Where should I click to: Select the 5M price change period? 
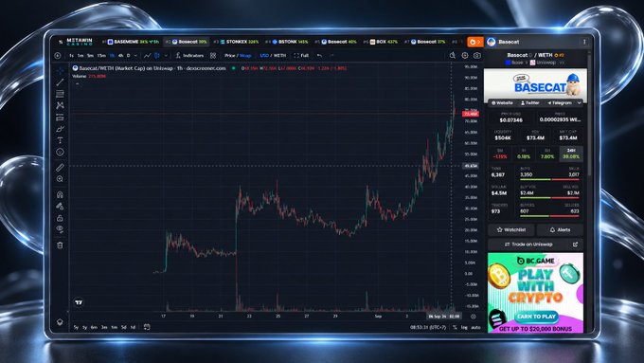click(x=500, y=154)
